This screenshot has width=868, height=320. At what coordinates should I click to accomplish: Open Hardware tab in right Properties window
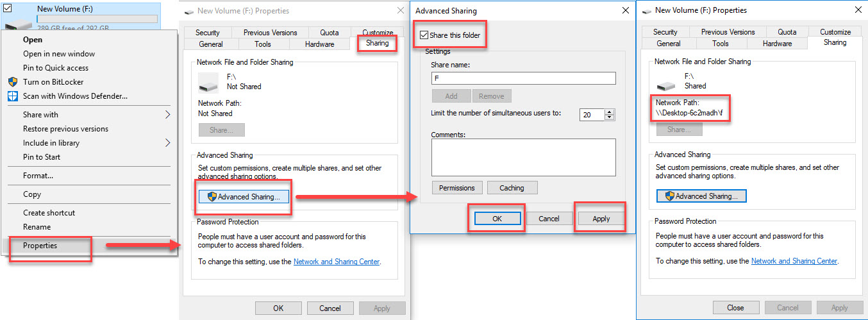tap(778, 44)
